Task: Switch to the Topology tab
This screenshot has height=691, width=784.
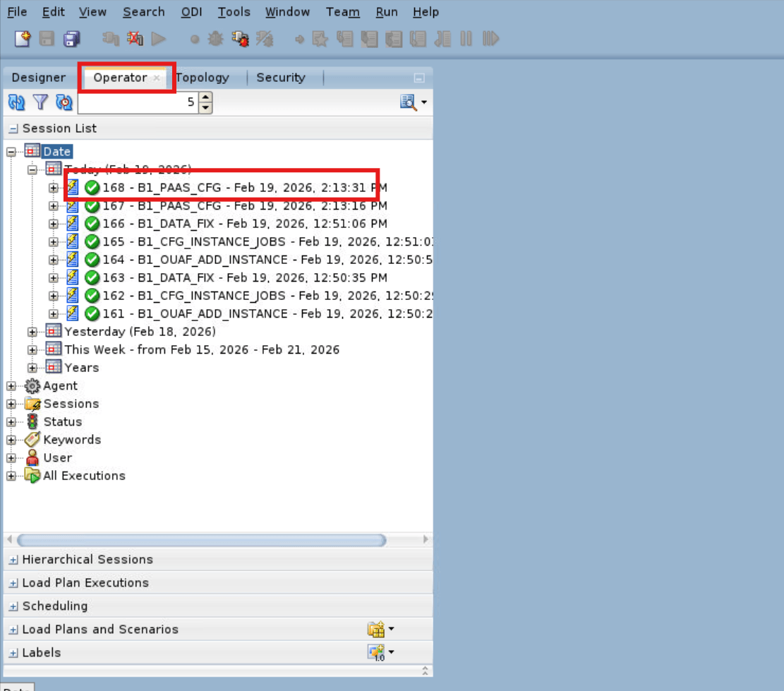Action: click(203, 78)
